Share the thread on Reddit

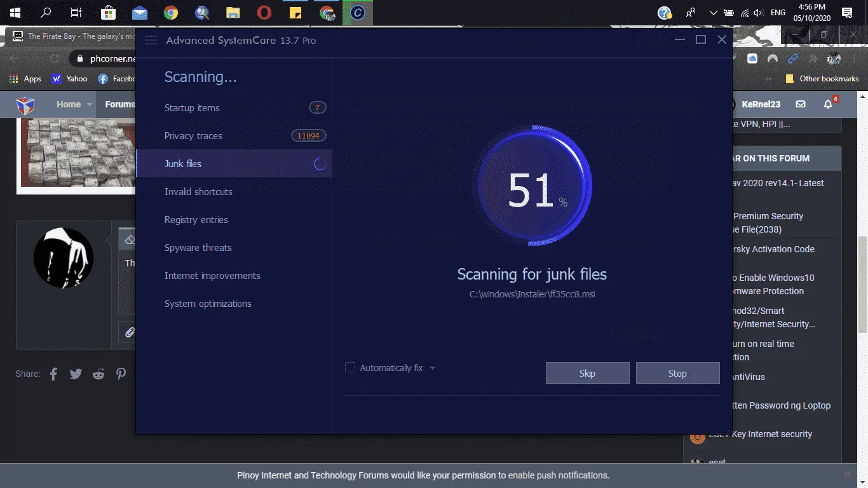point(98,374)
